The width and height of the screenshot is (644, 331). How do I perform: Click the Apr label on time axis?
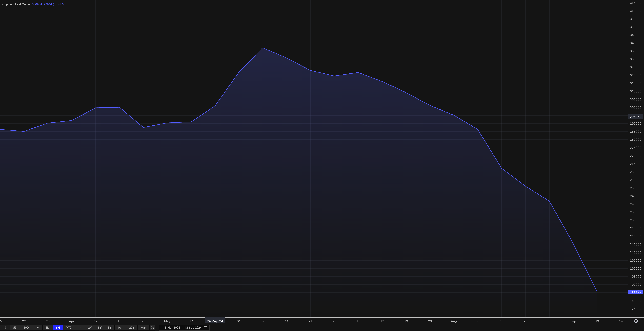tap(72, 321)
